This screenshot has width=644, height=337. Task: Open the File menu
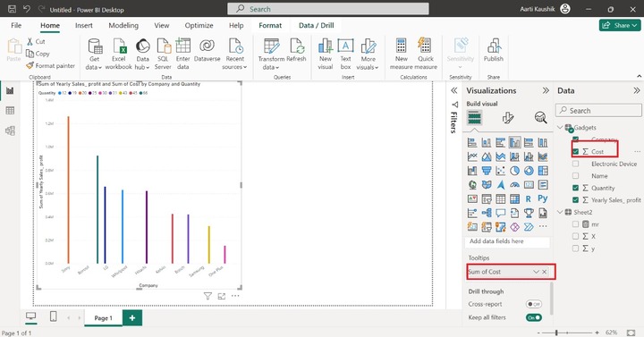[x=16, y=25]
